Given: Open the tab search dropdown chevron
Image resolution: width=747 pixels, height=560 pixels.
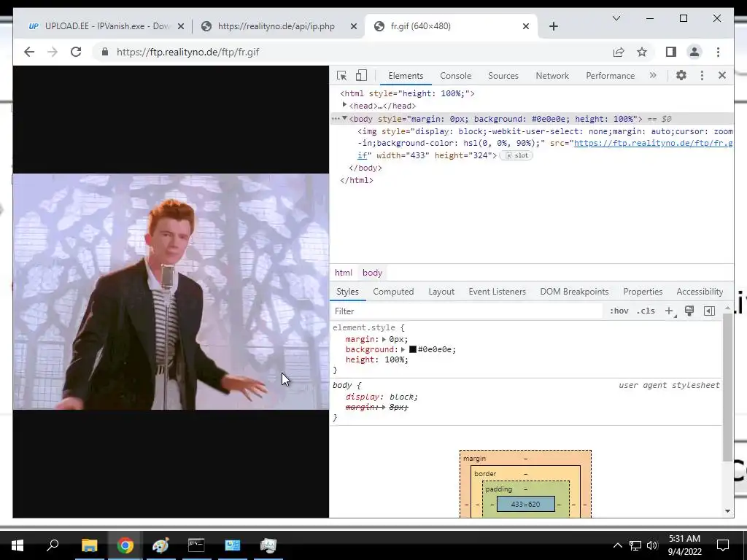Looking at the screenshot, I should (x=616, y=18).
